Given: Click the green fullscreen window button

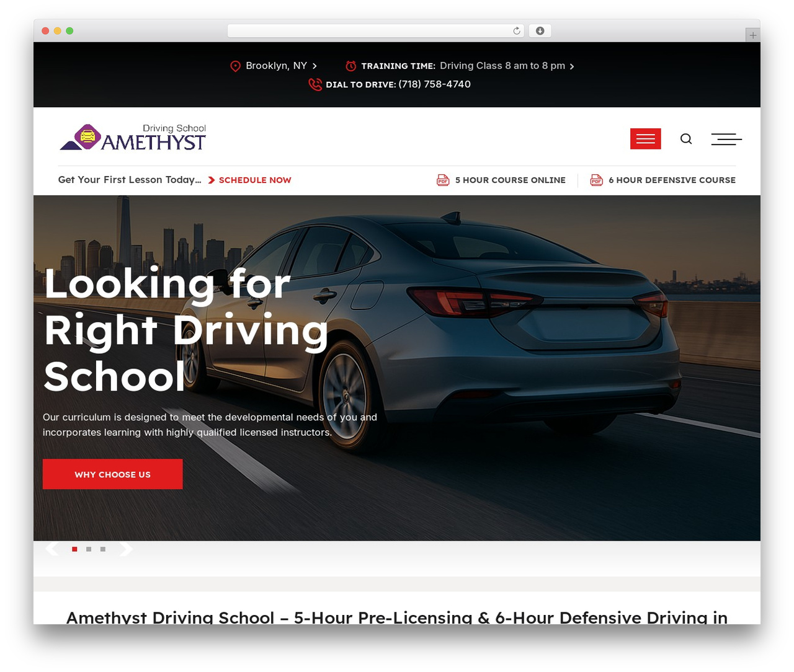Looking at the screenshot, I should coord(69,31).
